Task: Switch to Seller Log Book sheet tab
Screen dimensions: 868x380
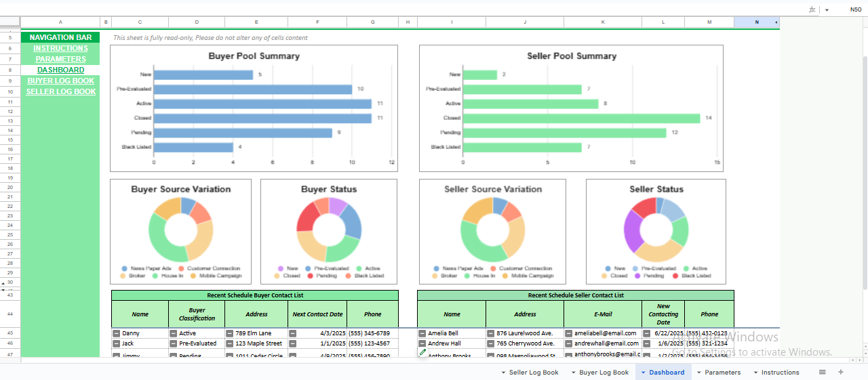Action: (534, 373)
